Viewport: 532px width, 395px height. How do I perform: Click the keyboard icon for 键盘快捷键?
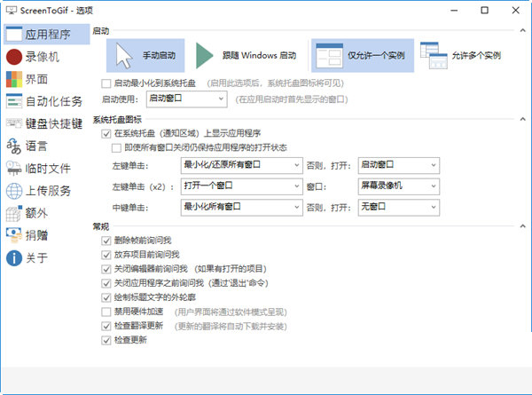click(x=14, y=123)
